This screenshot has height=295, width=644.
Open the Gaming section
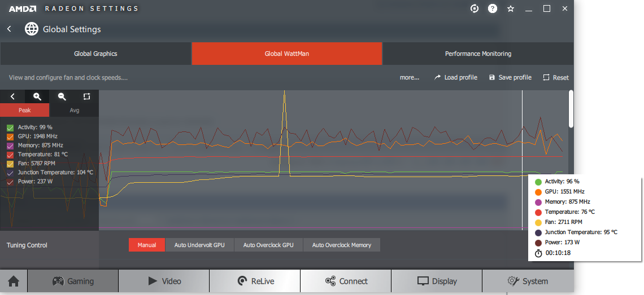(73, 281)
